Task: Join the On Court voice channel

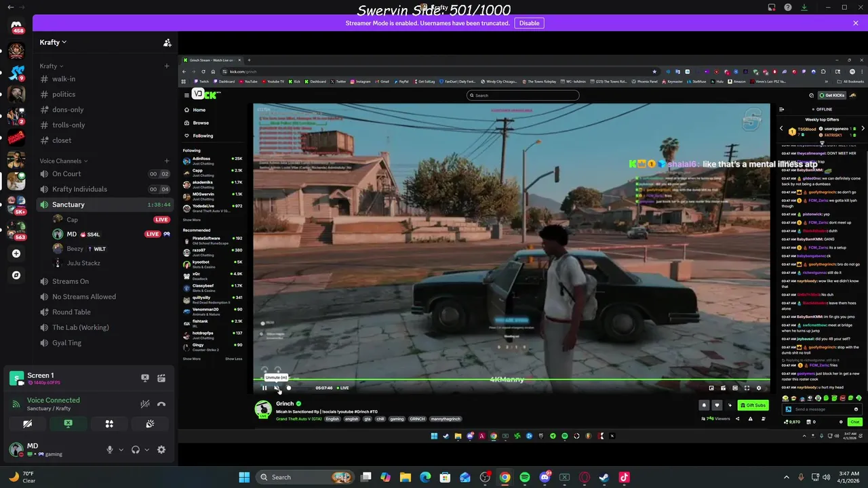Action: coord(106,174)
